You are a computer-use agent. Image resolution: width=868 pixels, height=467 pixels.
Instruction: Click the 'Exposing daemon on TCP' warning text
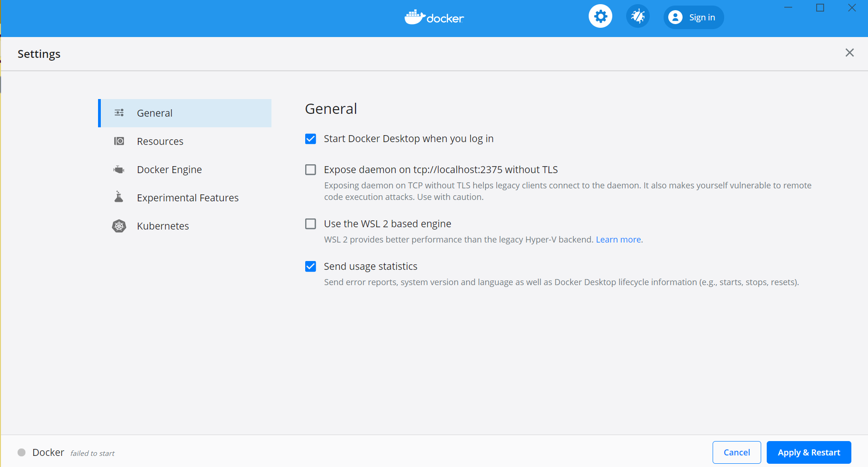pyautogui.click(x=568, y=191)
